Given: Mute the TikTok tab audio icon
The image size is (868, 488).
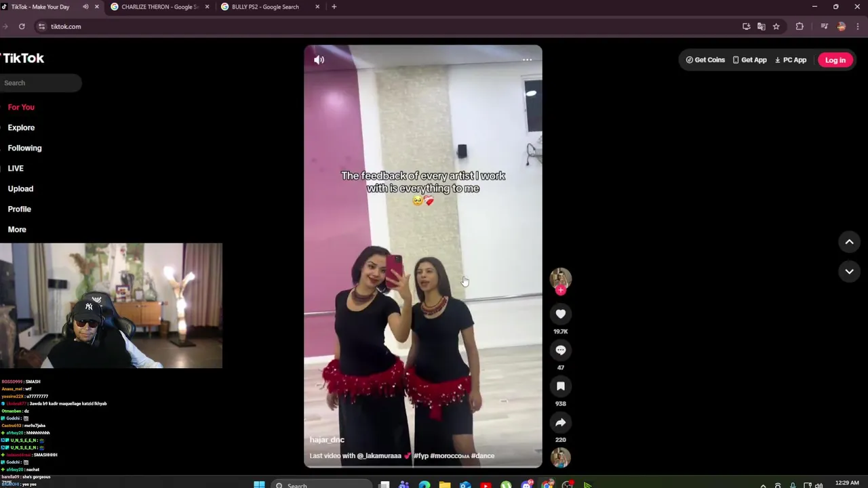Looking at the screenshot, I should click(x=85, y=7).
